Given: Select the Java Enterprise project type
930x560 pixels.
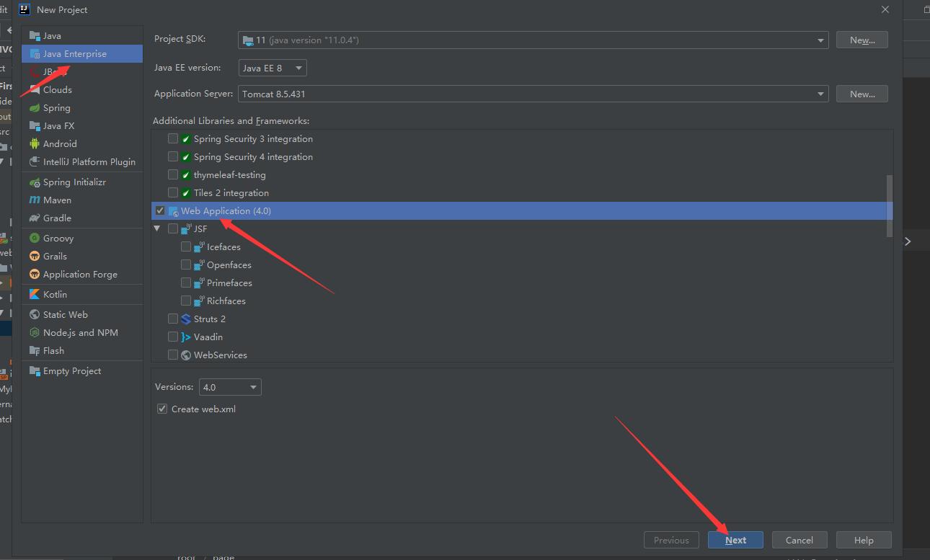Looking at the screenshot, I should [81, 53].
